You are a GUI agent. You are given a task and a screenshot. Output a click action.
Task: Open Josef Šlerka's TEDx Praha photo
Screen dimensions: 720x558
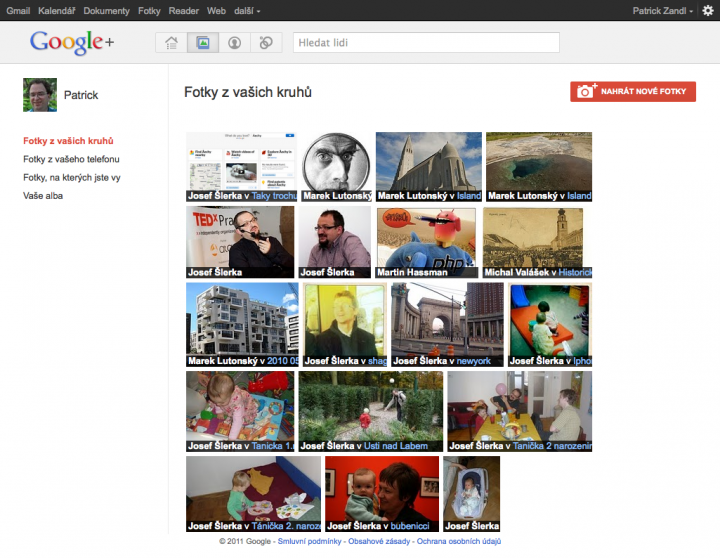[240, 242]
